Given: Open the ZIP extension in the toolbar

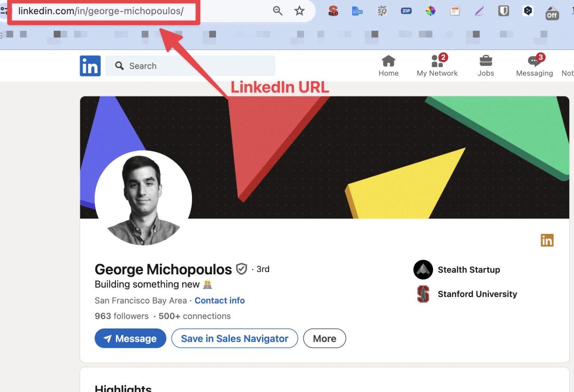Looking at the screenshot, I should 406,11.
